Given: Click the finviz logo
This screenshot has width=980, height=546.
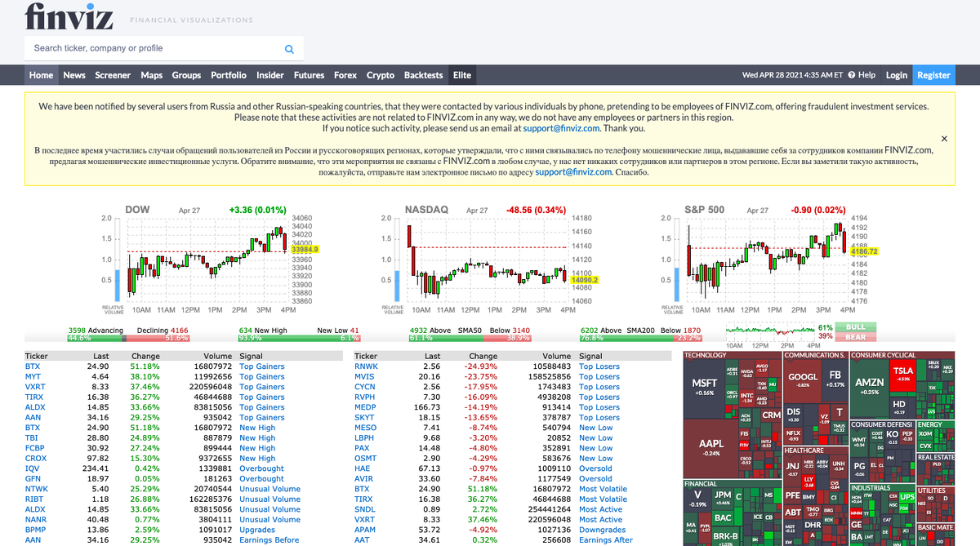Looking at the screenshot, I should [x=69, y=16].
